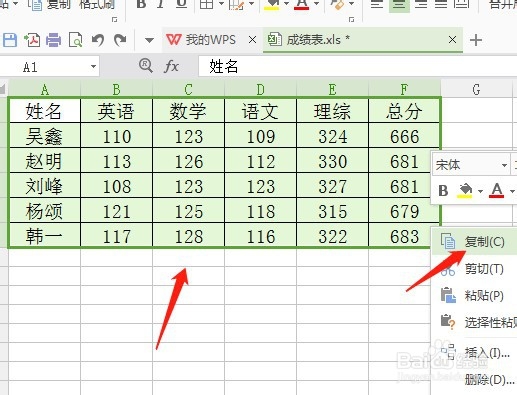
Task: Toggle Bold in the ribbon
Action: [x=141, y=4]
